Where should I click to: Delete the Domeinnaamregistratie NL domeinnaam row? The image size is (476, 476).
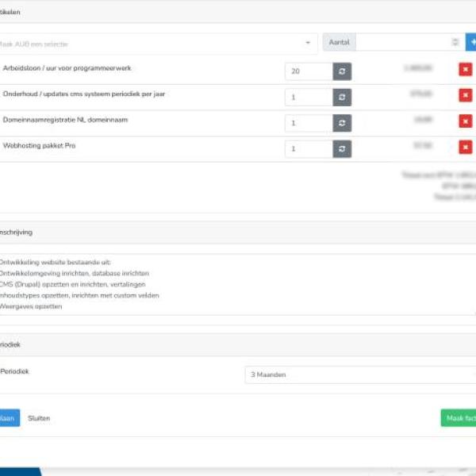point(465,121)
